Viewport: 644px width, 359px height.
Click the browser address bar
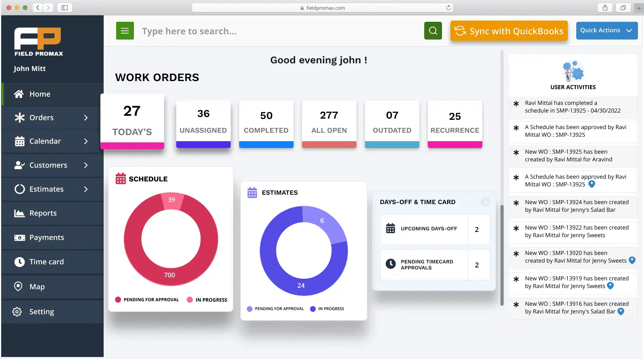click(323, 8)
